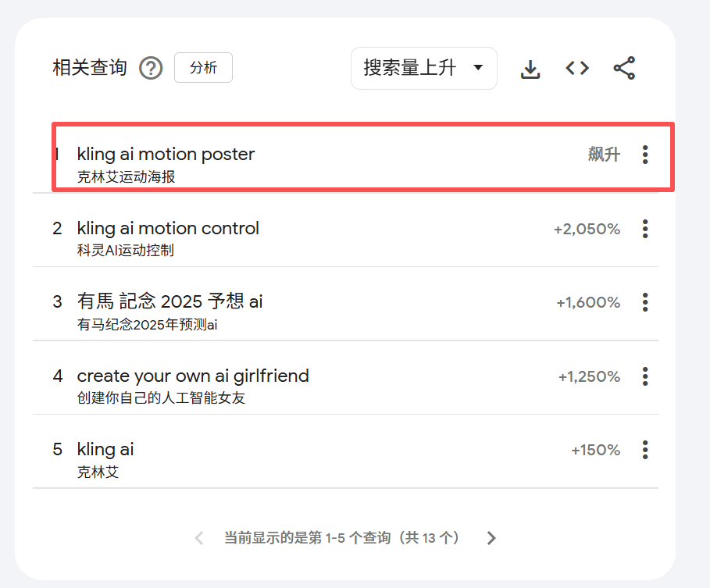Screen dimensions: 710x588
Task: Click the +1,250% value
Action: [589, 376]
